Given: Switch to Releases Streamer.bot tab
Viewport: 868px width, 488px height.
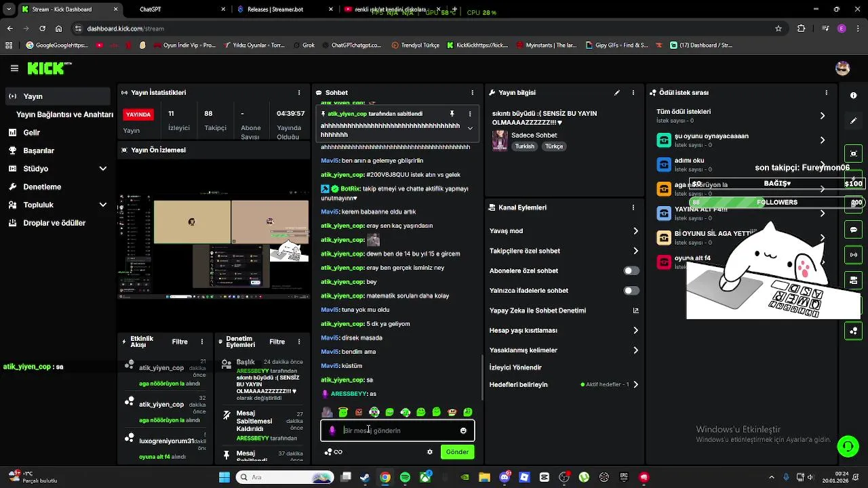Looking at the screenshot, I should (285, 9).
